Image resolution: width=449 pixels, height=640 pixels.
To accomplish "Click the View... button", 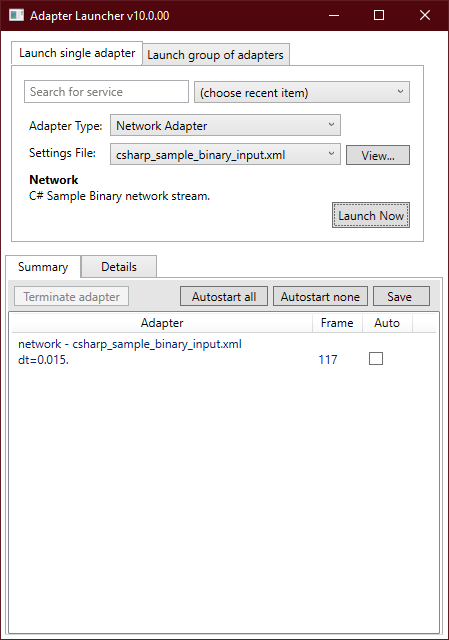I will (x=378, y=155).
